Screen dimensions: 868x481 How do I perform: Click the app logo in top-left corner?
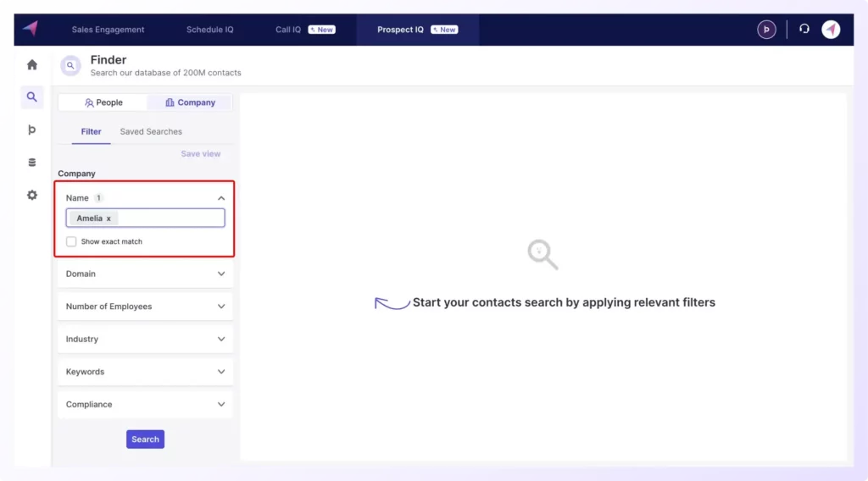(x=31, y=29)
